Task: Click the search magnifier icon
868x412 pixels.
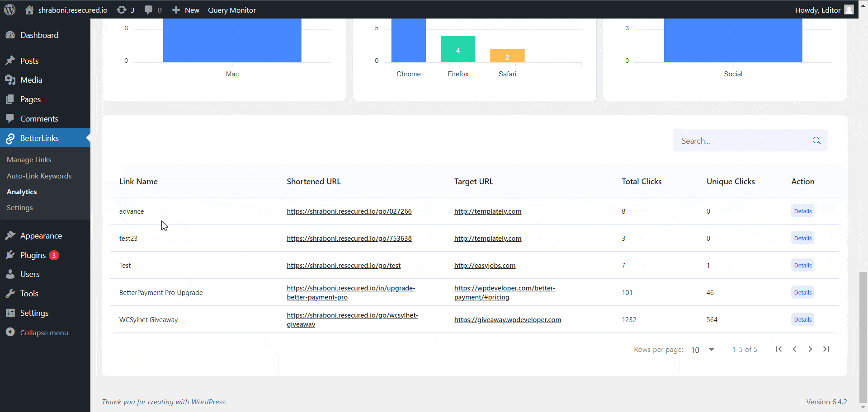Action: tap(816, 140)
